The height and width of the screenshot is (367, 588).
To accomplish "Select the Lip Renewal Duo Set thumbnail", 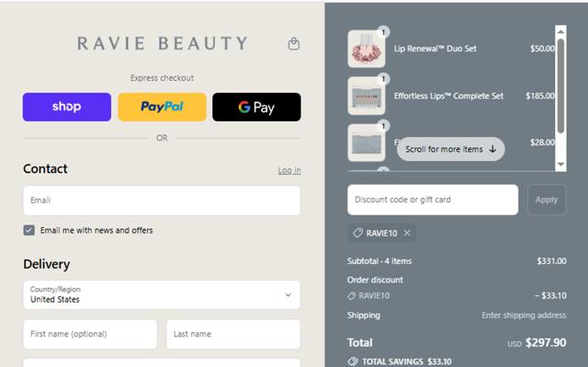I will pyautogui.click(x=367, y=49).
